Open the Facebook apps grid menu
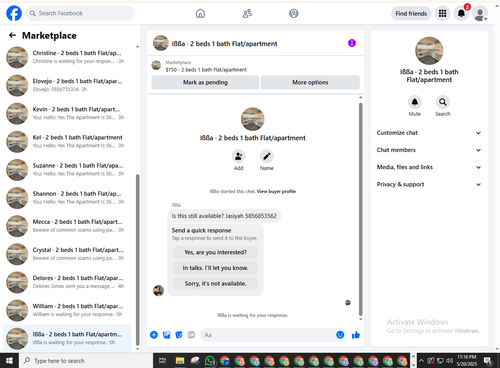Viewport: 500px width, 368px height. coord(442,13)
